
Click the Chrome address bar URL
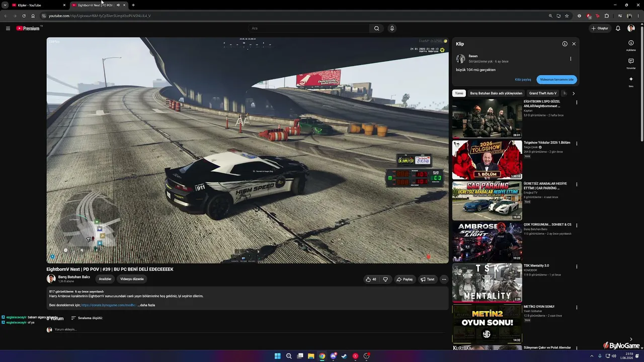[100, 16]
